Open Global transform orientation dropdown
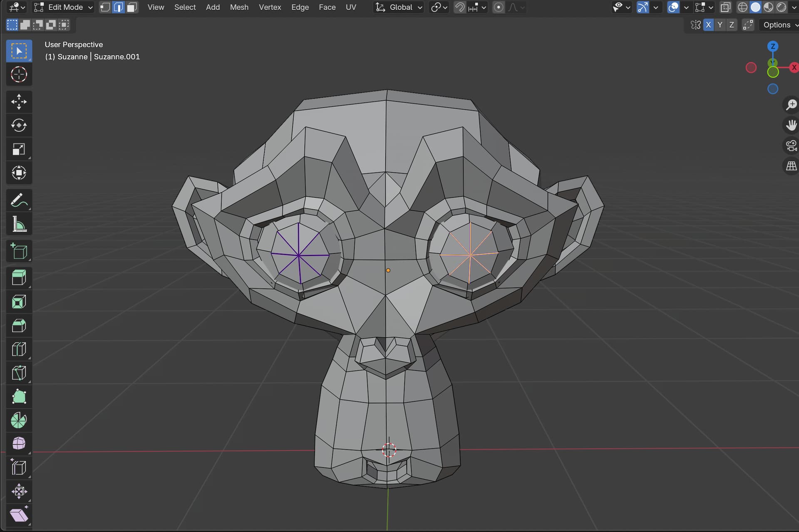The height and width of the screenshot is (532, 799). pyautogui.click(x=398, y=7)
